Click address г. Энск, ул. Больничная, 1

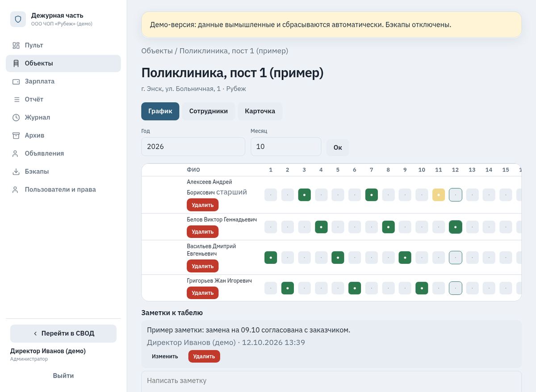click(181, 89)
